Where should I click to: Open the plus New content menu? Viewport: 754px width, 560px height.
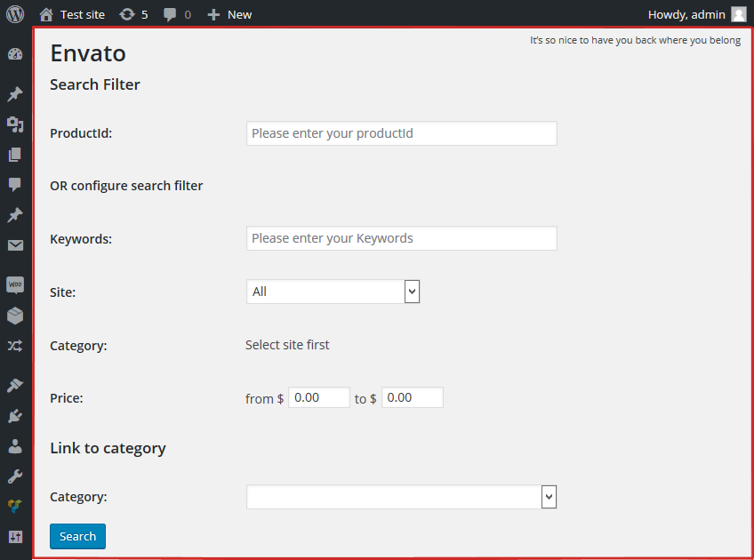click(229, 14)
